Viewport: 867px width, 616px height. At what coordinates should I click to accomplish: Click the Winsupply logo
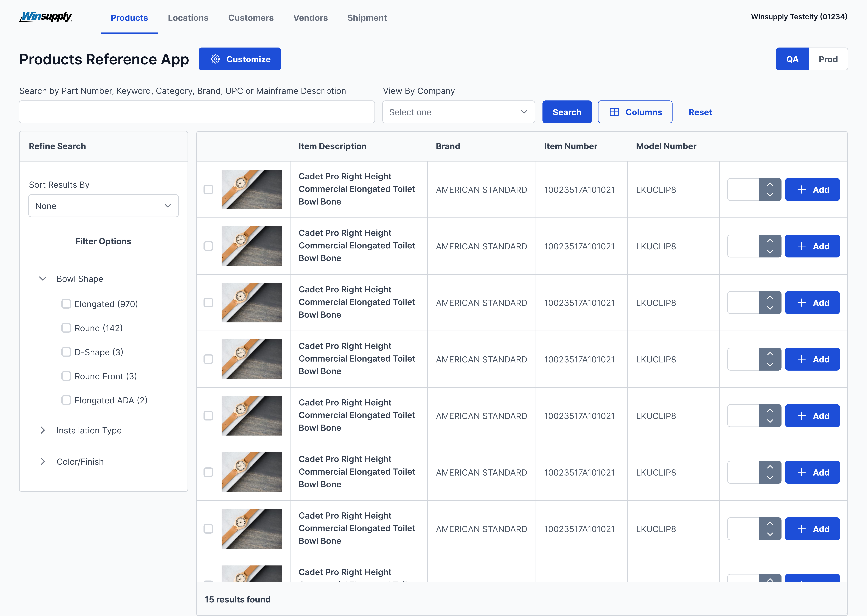[46, 17]
